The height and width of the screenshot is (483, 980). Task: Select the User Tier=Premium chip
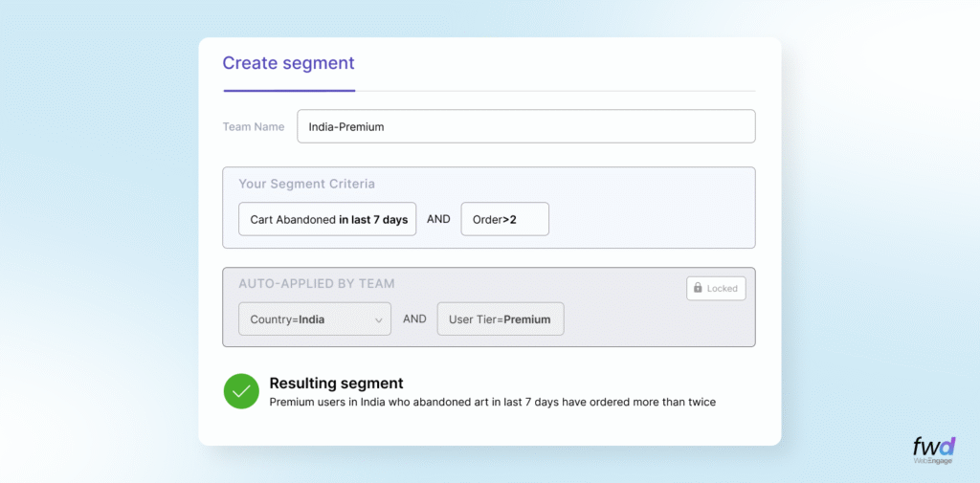pyautogui.click(x=500, y=319)
